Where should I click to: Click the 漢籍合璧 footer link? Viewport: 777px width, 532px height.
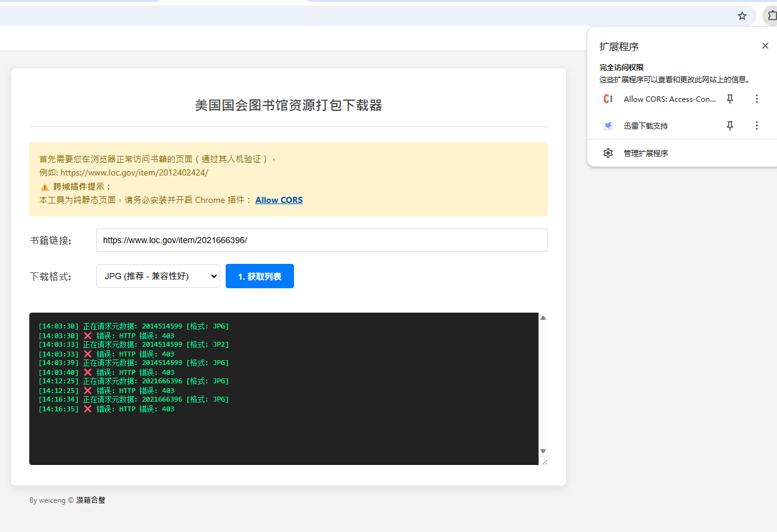click(x=91, y=500)
